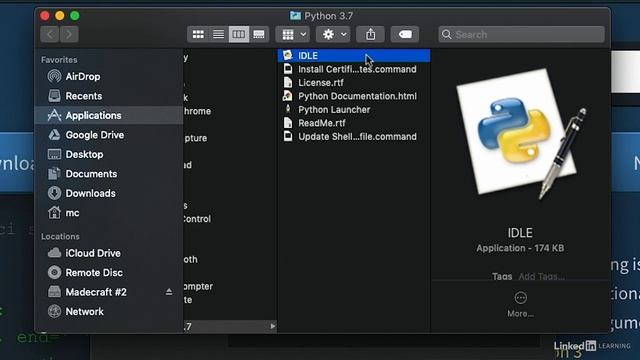Click the Share toolbar button
This screenshot has height=360, width=640.
[370, 34]
